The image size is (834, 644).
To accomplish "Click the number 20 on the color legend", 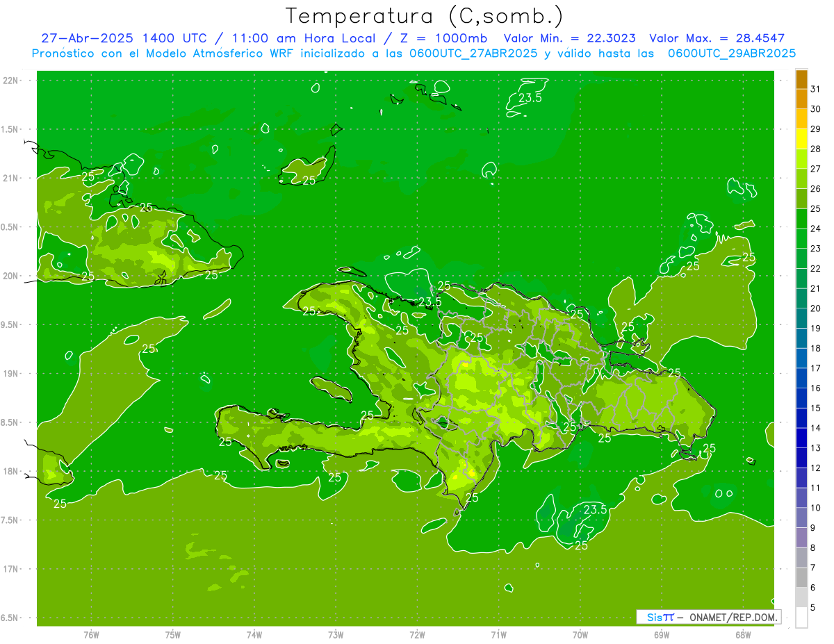I will pos(816,308).
